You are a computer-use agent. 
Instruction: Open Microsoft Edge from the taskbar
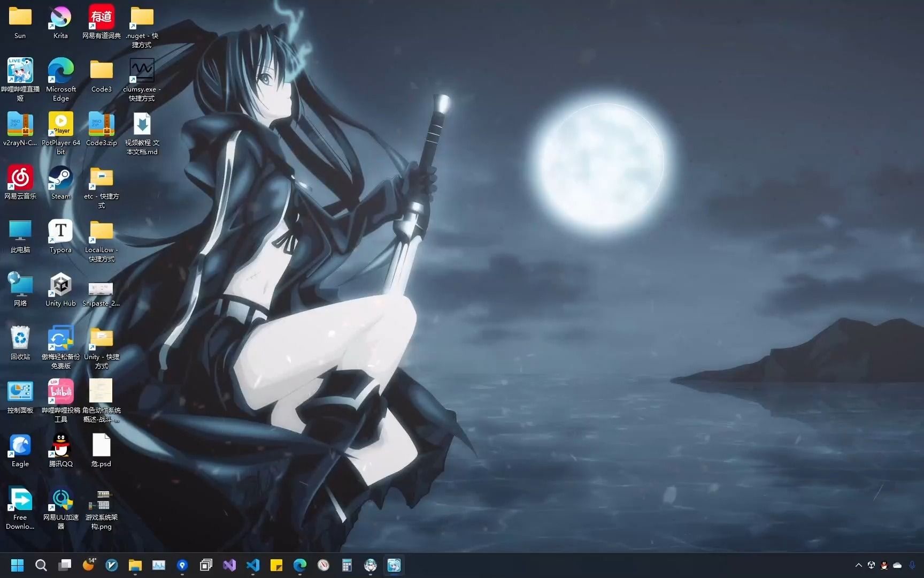pyautogui.click(x=300, y=565)
